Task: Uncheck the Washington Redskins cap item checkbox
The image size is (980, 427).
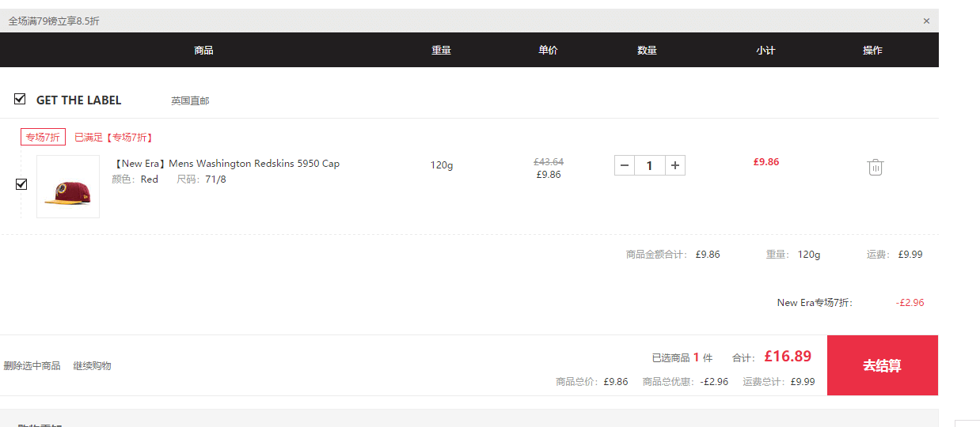Action: click(21, 184)
